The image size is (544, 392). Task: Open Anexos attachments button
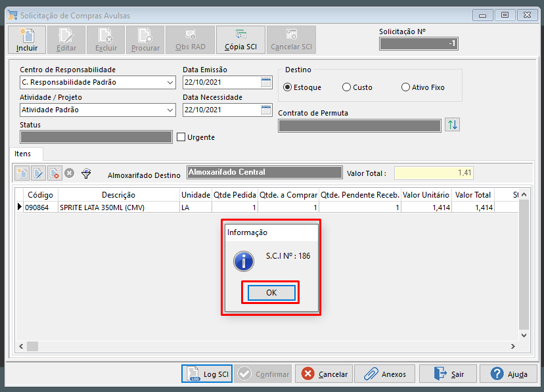point(384,374)
